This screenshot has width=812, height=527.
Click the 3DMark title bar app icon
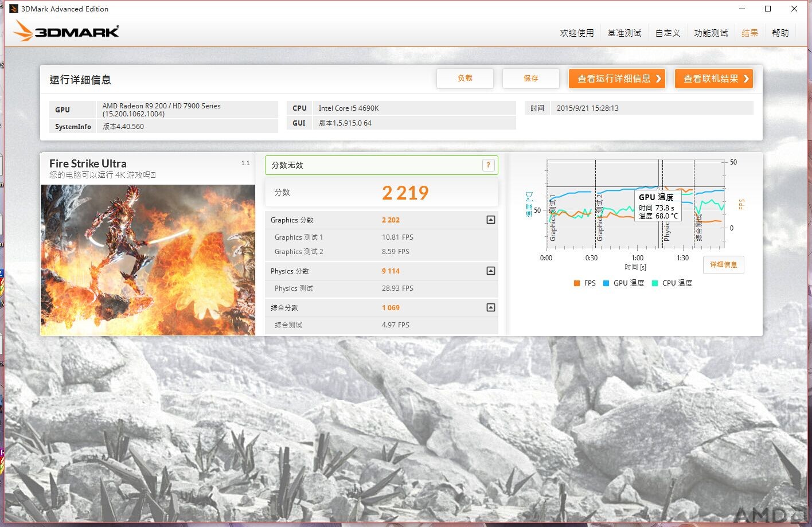[14, 9]
